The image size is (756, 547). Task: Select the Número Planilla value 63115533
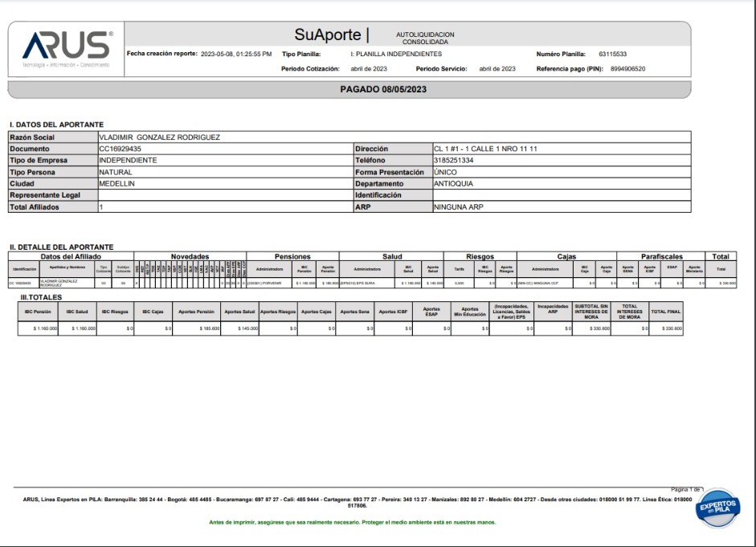[612, 54]
